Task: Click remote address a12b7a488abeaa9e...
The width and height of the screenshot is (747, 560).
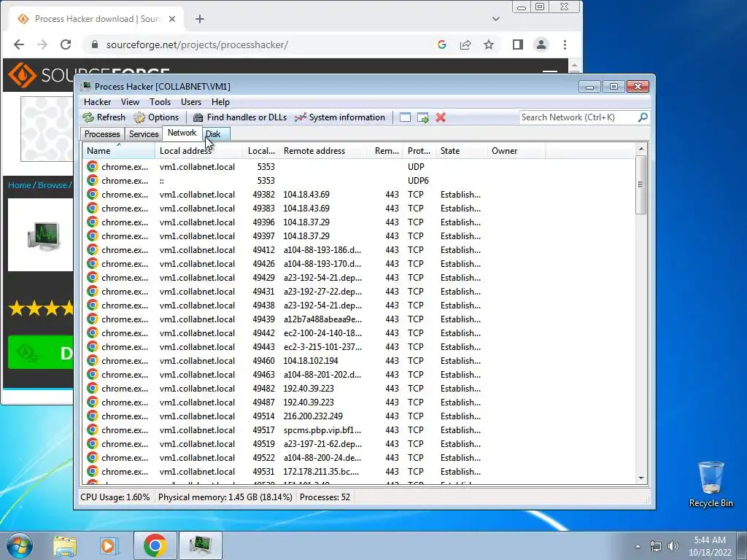Action: coord(322,319)
